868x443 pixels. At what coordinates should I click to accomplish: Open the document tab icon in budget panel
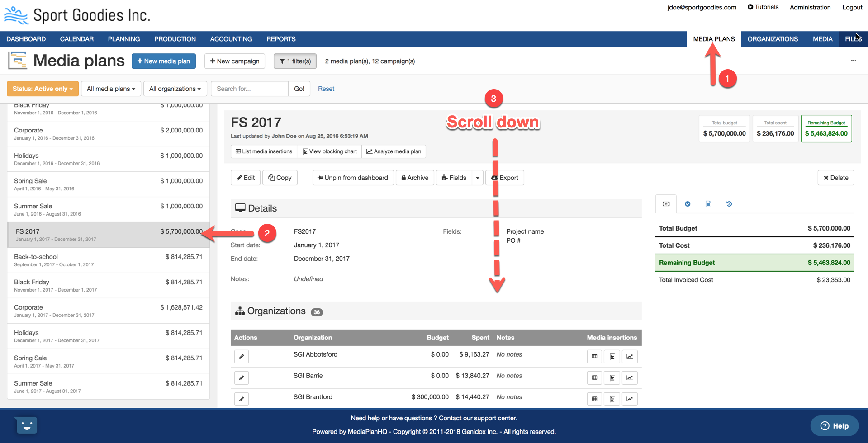[708, 204]
